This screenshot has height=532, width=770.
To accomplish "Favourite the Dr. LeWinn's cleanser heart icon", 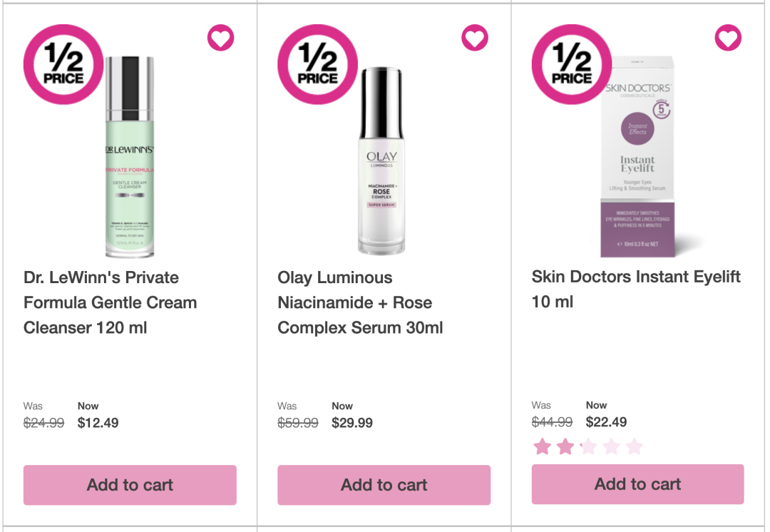I will point(220,38).
